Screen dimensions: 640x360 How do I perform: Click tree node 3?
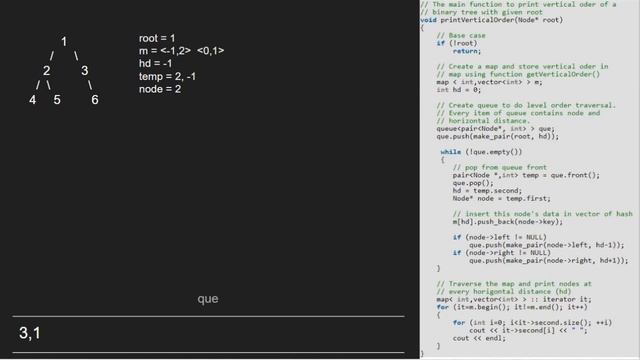(84, 71)
